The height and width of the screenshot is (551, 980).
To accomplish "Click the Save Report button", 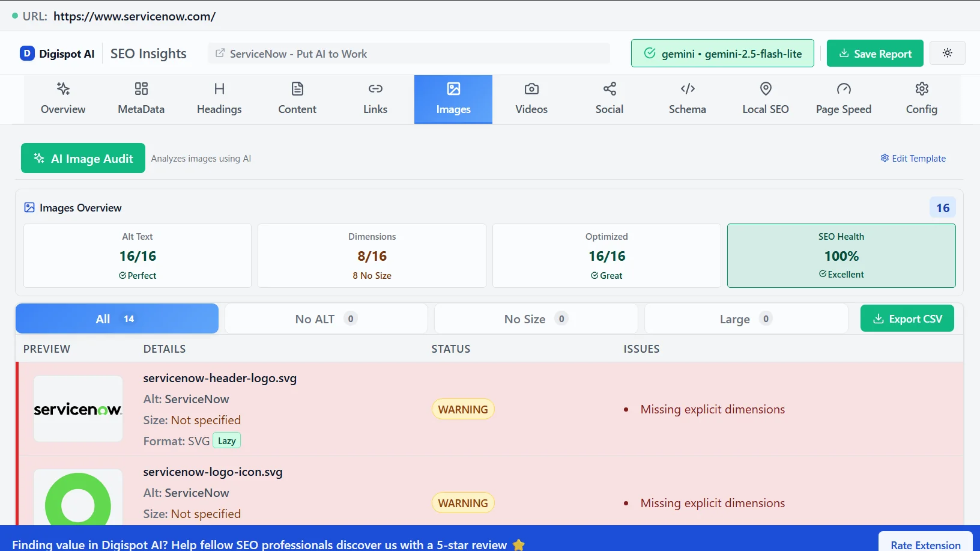I will pos(875,53).
